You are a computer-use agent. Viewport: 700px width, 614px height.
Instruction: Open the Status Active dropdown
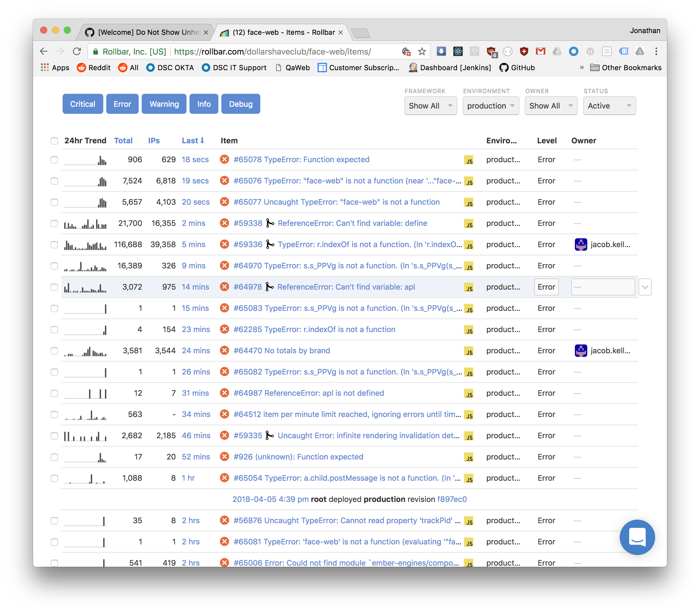(609, 106)
